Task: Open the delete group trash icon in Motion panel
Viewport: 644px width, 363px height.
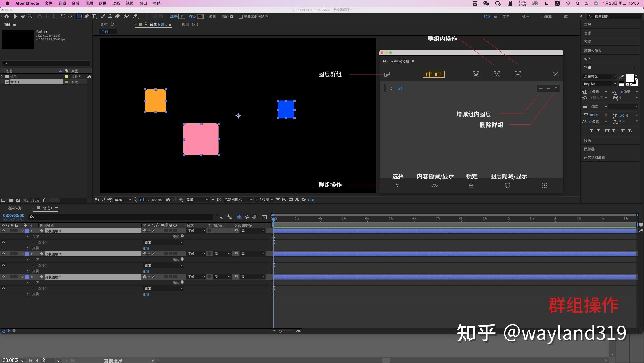Action: (556, 88)
